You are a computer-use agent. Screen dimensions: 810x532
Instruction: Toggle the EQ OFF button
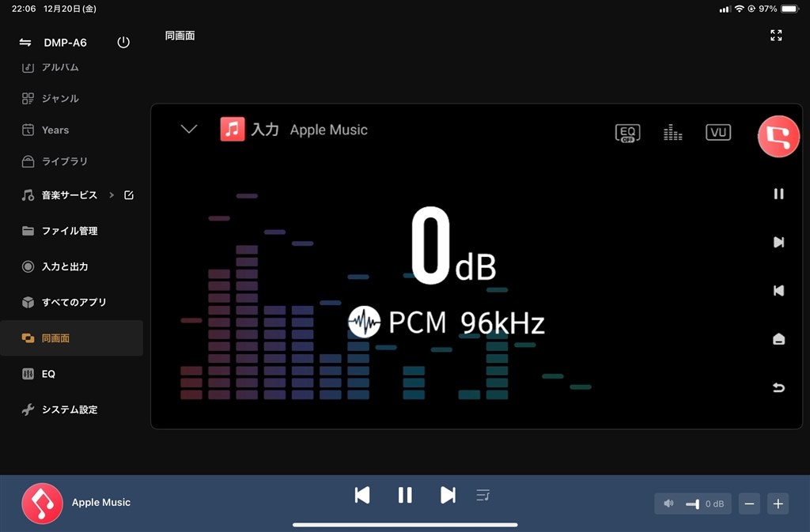[x=627, y=133]
